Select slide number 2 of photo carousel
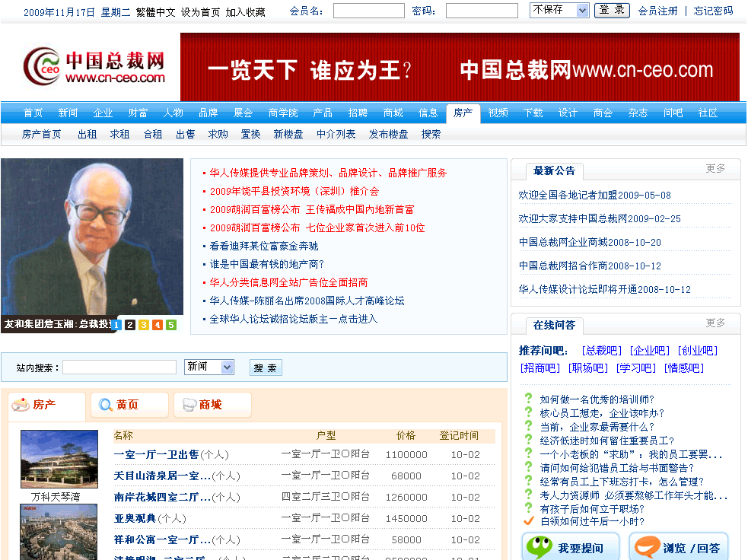 pos(130,325)
